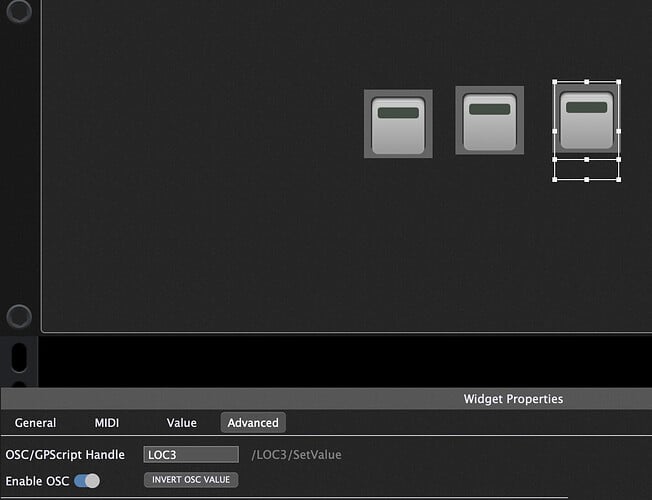
Task: Click top-center resize handle of selected widget
Action: coord(586,83)
